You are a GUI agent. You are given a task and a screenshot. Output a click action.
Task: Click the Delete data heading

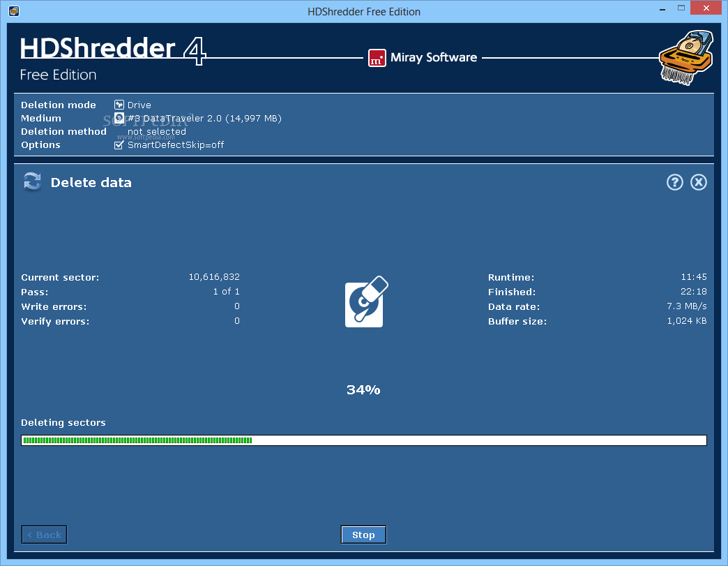tap(91, 183)
